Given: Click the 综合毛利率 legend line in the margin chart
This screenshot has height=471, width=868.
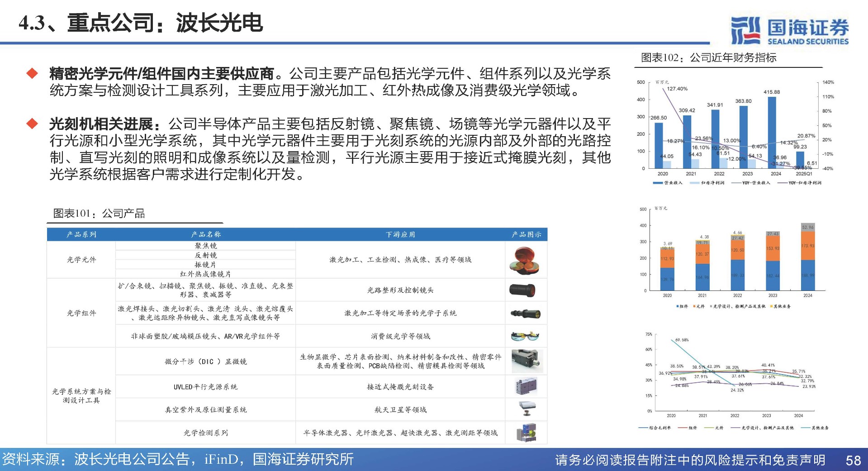Looking at the screenshot, I should coord(643,428).
